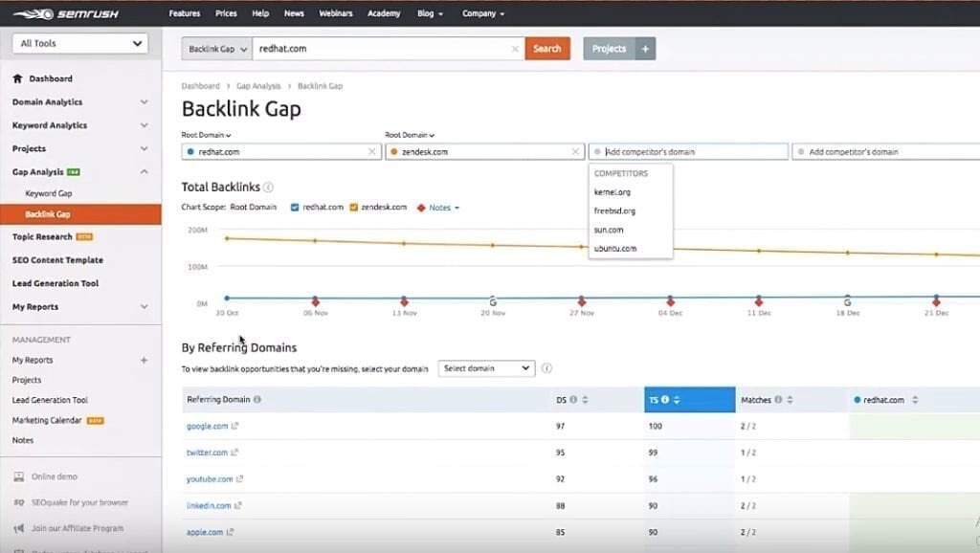Toggle the redhat.com chart checkbox
980x553 pixels.
click(x=295, y=208)
